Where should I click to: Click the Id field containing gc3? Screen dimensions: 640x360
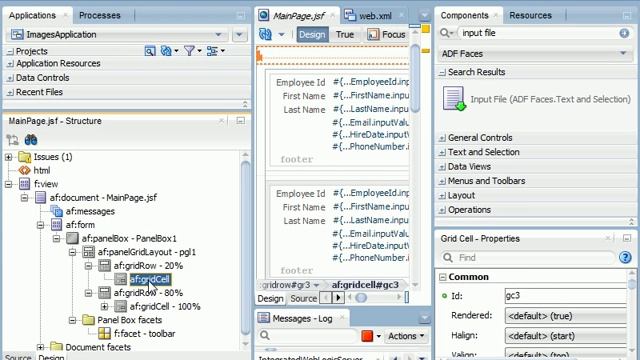pos(566,296)
